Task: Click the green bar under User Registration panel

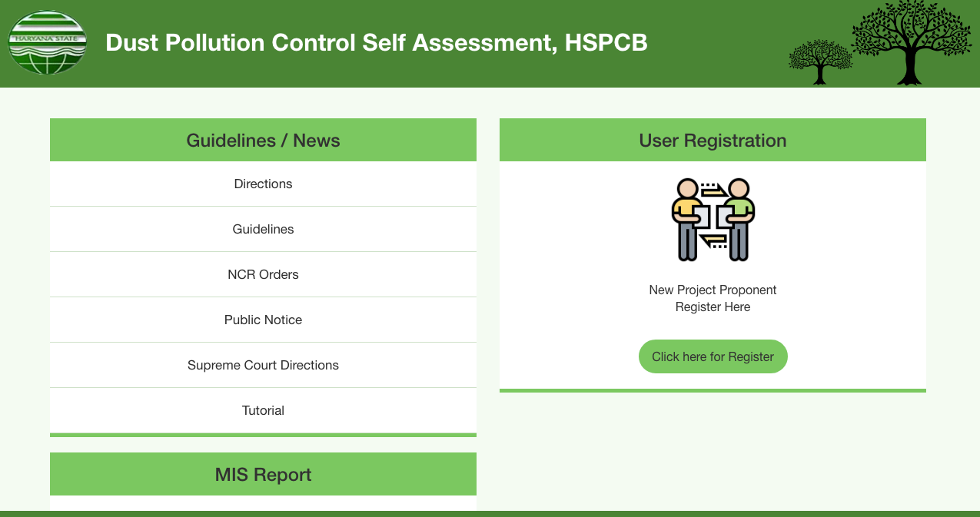Action: coord(713,391)
